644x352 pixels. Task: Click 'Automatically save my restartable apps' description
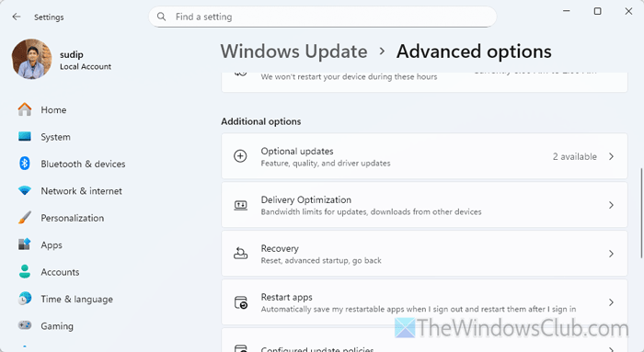coord(418,309)
